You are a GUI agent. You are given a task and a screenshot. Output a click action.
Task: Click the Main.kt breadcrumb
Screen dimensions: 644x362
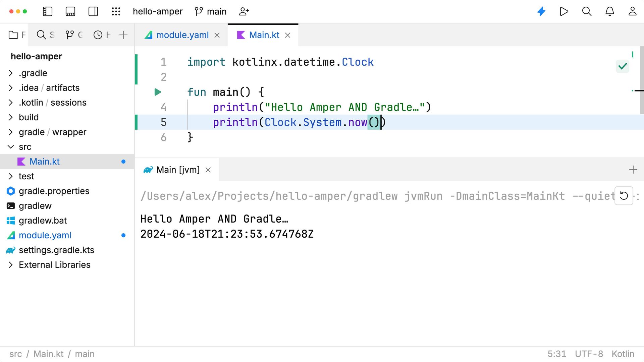pyautogui.click(x=48, y=354)
